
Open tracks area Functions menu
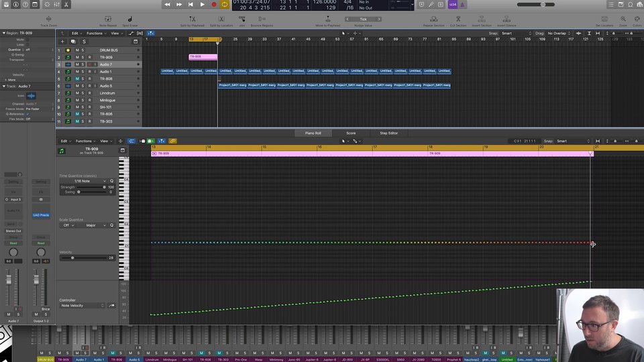[96, 34]
